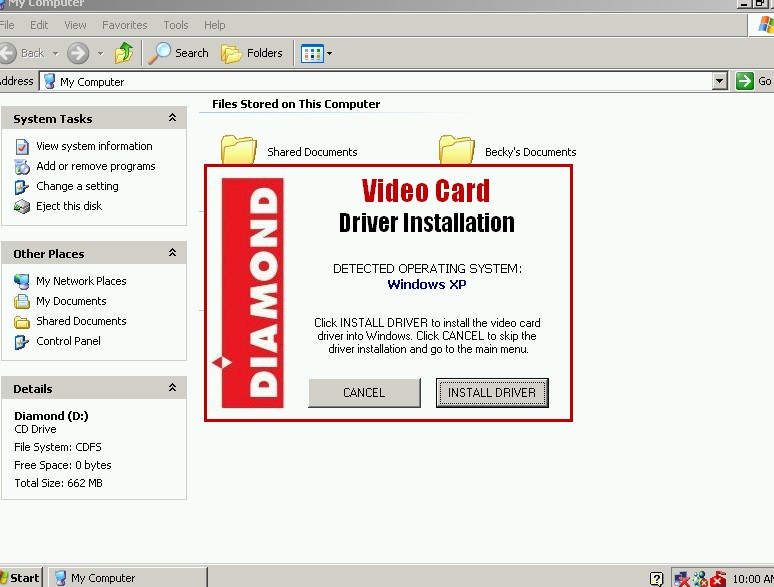This screenshot has width=774, height=587.
Task: Select Add or remove programs
Action: tap(95, 166)
